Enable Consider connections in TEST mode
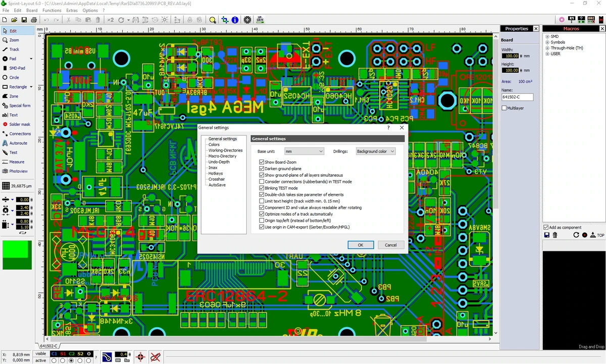Image resolution: width=606 pixels, height=364 pixels. (x=262, y=182)
